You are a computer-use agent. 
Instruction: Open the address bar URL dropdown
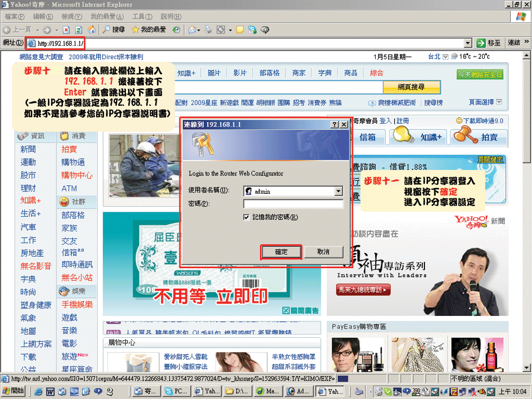tap(468, 43)
